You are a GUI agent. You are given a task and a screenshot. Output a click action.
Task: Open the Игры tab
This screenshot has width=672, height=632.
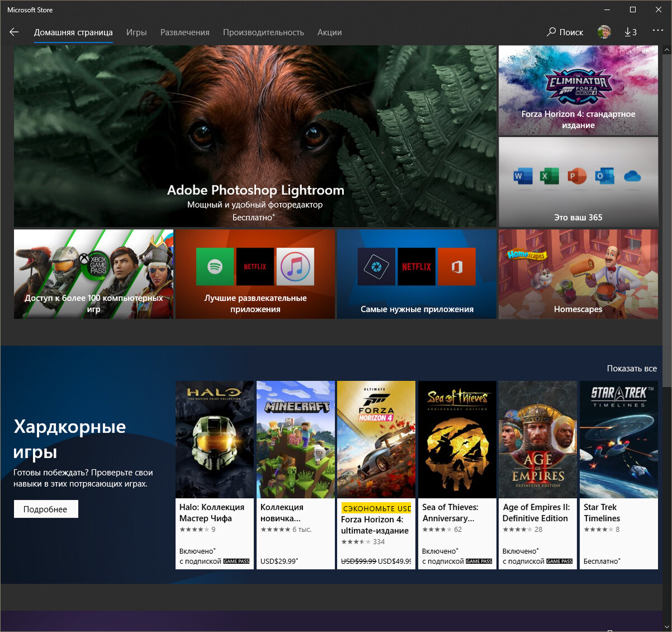[x=136, y=32]
